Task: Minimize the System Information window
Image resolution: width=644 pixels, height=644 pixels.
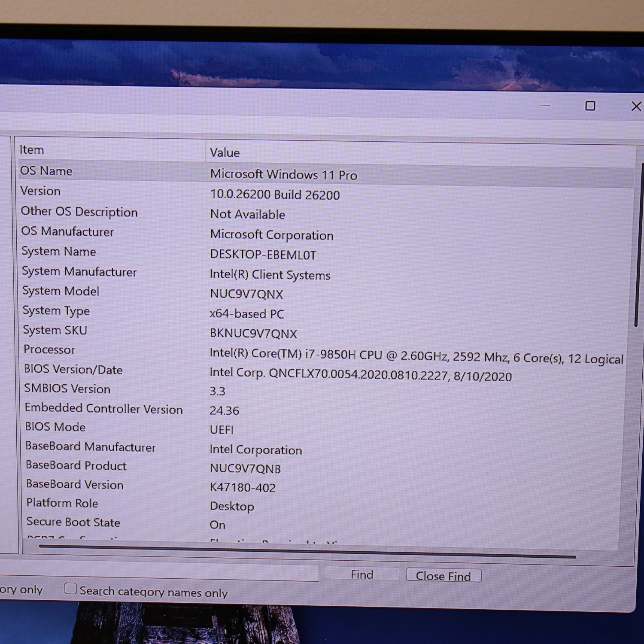Action: click(545, 105)
